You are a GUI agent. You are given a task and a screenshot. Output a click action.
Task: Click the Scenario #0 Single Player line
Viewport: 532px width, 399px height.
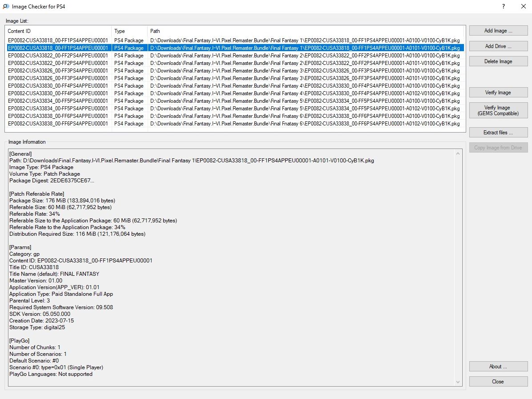(56, 367)
